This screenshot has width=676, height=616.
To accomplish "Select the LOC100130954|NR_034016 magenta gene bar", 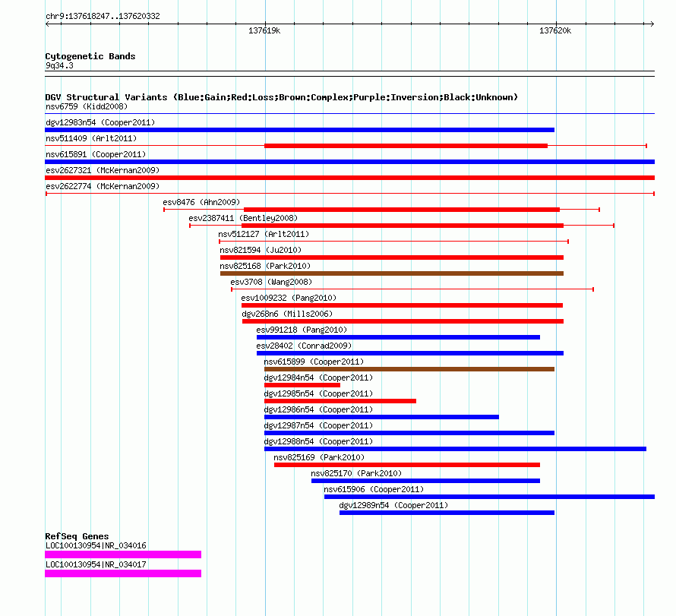I will [x=123, y=554].
